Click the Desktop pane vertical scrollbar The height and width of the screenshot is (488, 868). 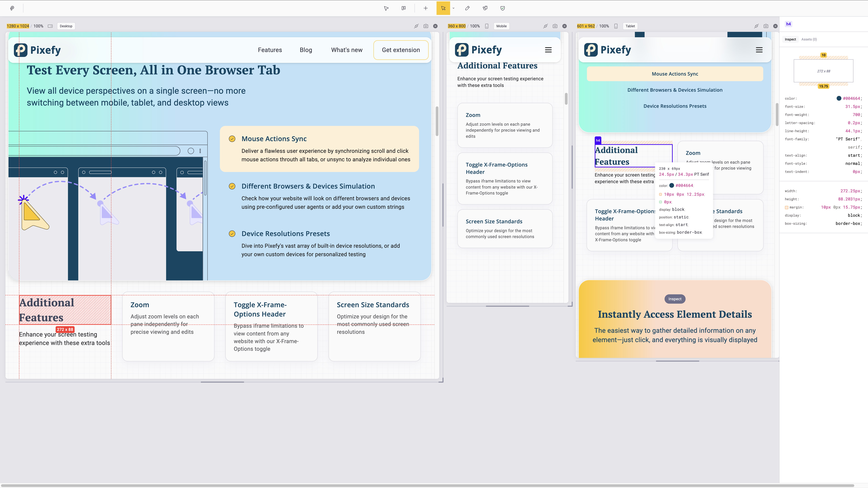coord(437,121)
